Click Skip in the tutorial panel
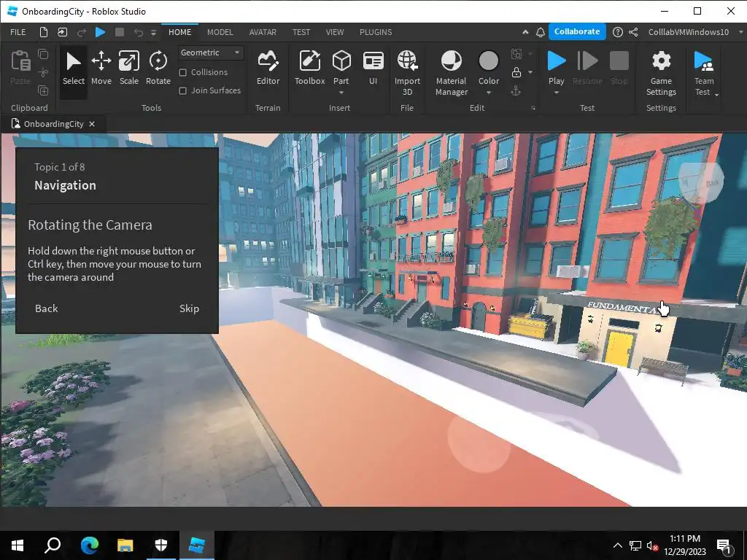Screen dimensions: 747x560 point(189,308)
